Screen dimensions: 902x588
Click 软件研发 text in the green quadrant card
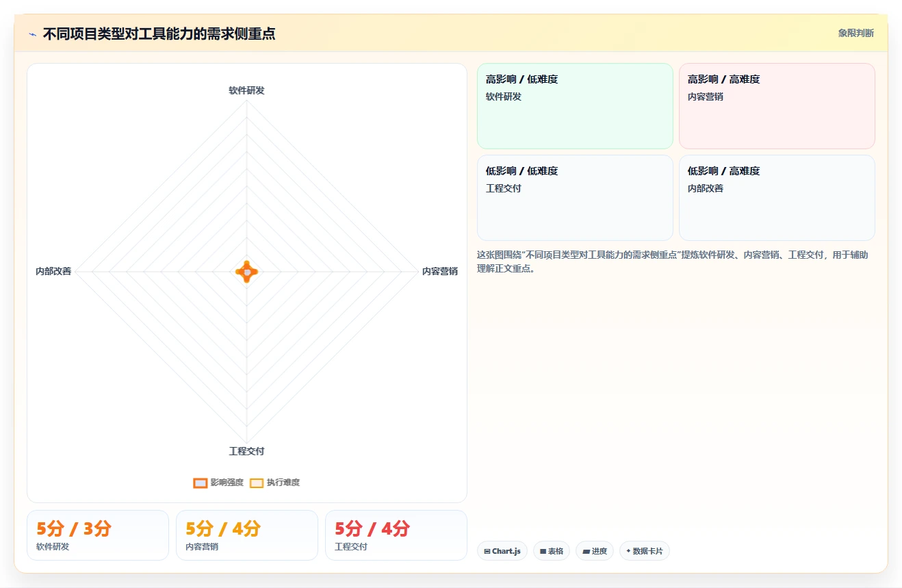tap(504, 97)
